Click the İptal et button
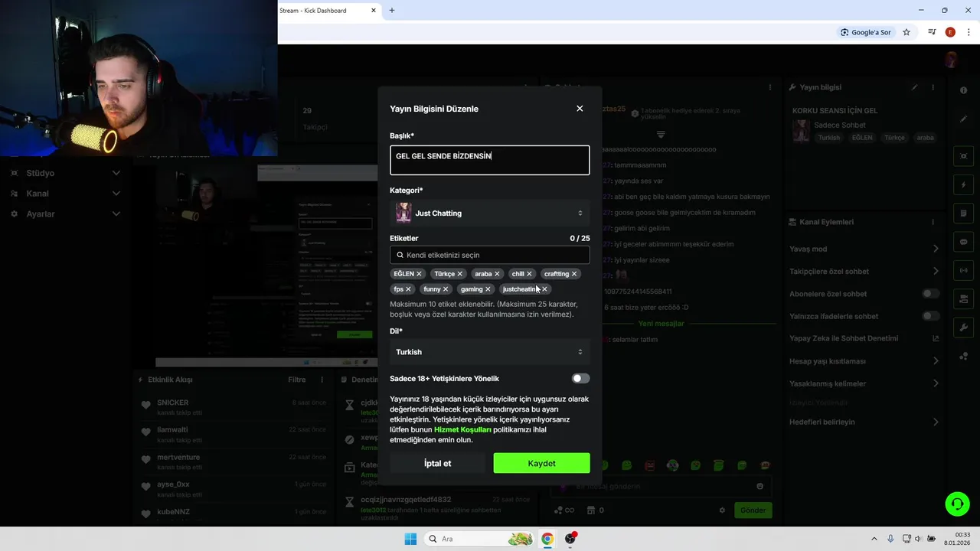Screen dimensions: 980x551 [x=437, y=463]
